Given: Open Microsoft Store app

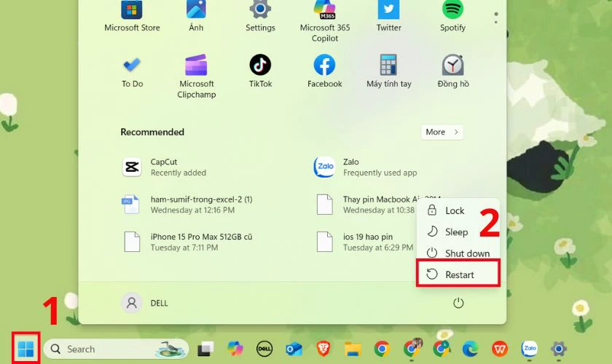Looking at the screenshot, I should point(132,16).
